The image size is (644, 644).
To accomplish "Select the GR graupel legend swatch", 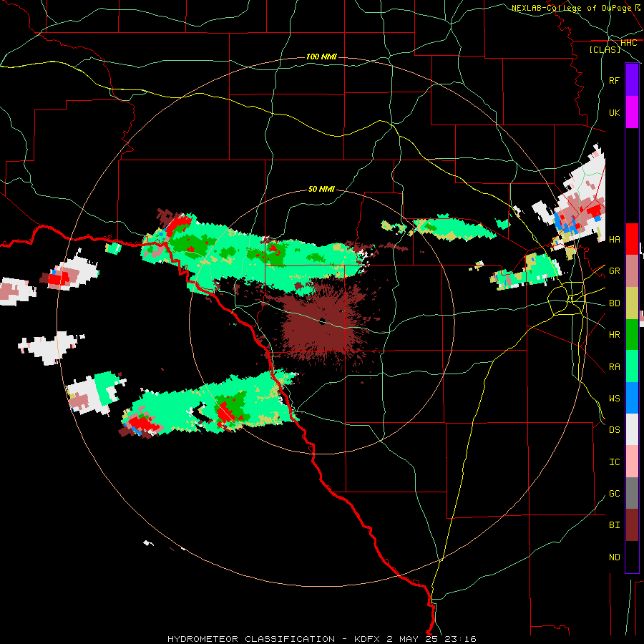I will (x=632, y=271).
